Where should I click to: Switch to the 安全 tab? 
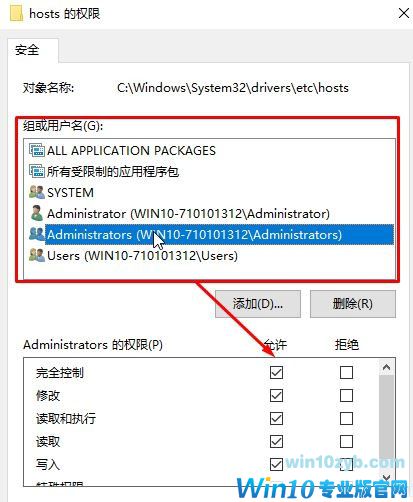click(x=27, y=50)
